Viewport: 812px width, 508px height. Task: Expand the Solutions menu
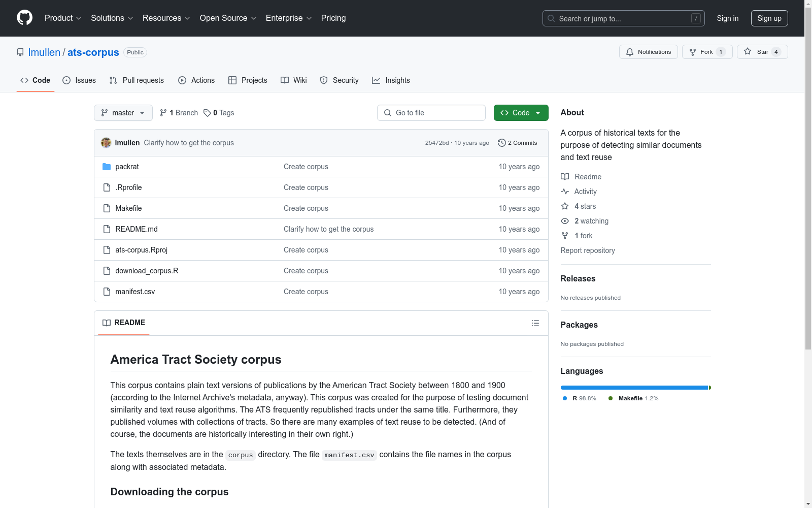[x=112, y=18]
